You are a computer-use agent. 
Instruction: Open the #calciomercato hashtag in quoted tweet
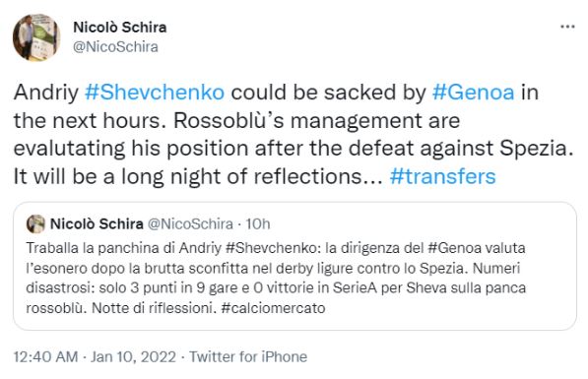point(273,308)
